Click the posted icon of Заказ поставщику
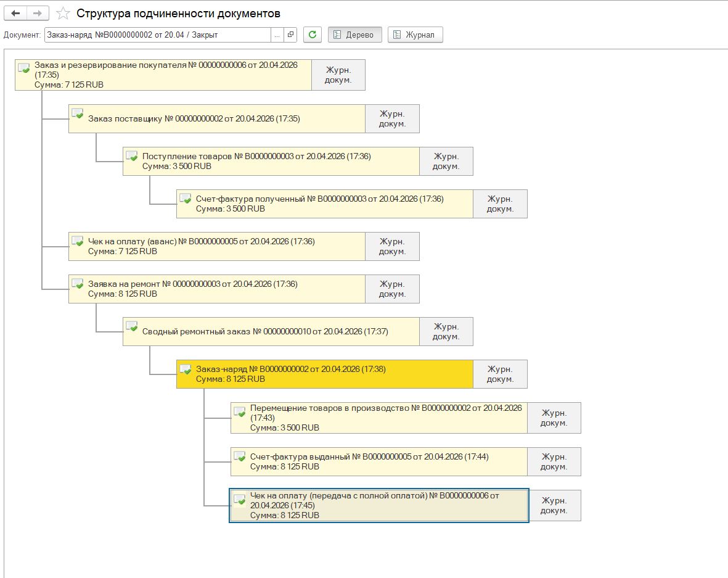Screen dimensions: 728x578 (x=78, y=114)
